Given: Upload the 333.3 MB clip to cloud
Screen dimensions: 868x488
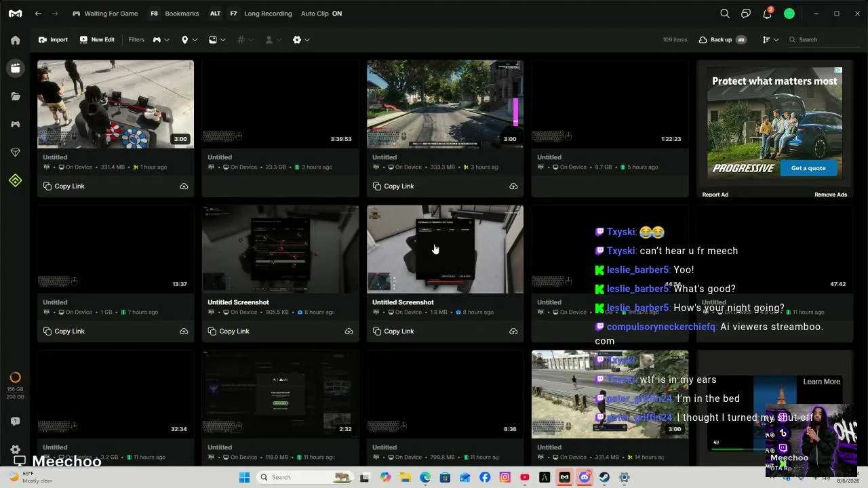Looking at the screenshot, I should point(513,186).
